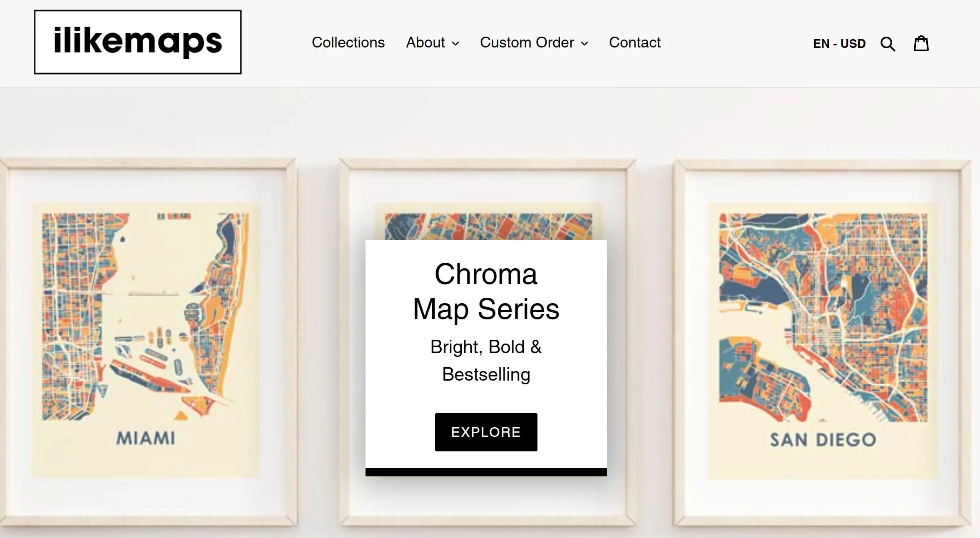Click the ilikemaps logo
This screenshot has height=538, width=980.
pyautogui.click(x=137, y=41)
